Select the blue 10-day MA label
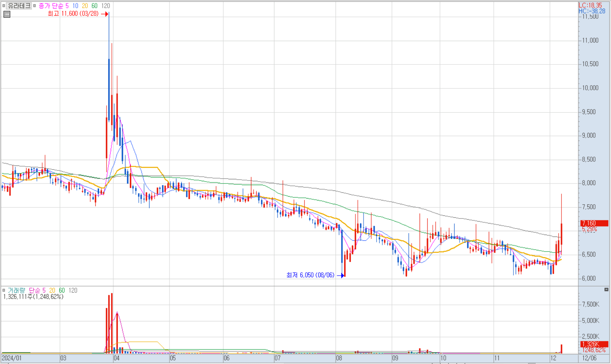The height and width of the screenshot is (364, 611). point(75,6)
